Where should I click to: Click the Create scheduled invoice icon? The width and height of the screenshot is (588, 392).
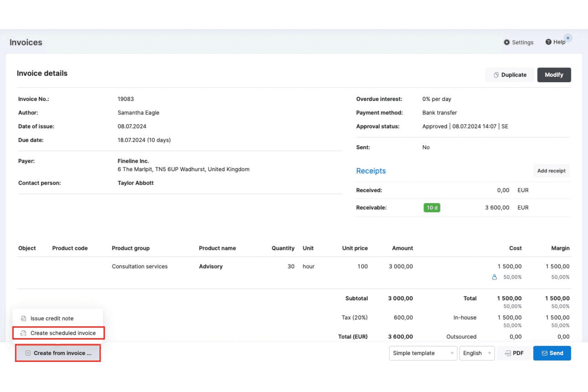(x=23, y=333)
